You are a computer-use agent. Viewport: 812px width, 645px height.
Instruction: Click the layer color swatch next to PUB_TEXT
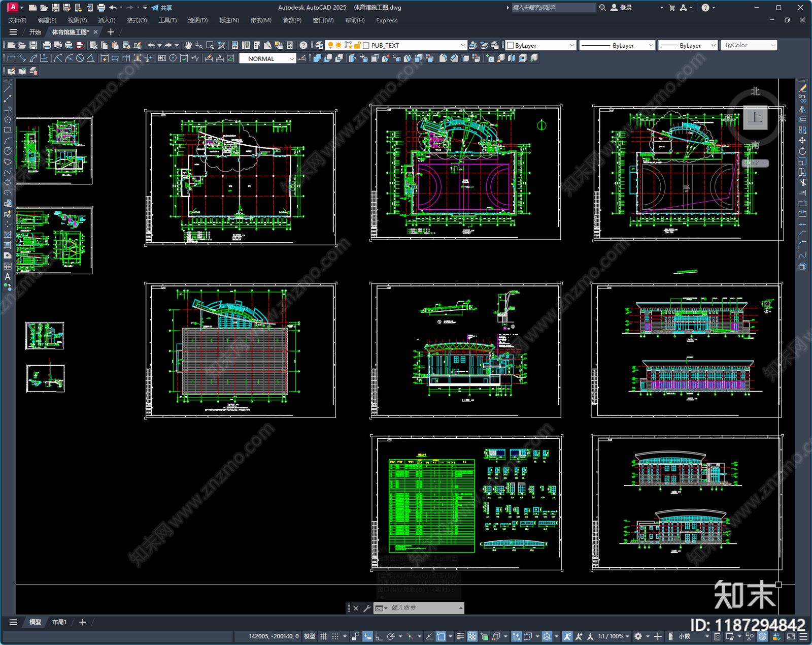point(366,45)
